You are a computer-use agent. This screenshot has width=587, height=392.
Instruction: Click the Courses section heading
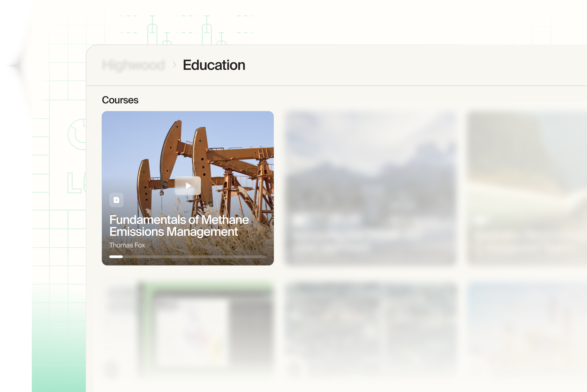click(120, 100)
